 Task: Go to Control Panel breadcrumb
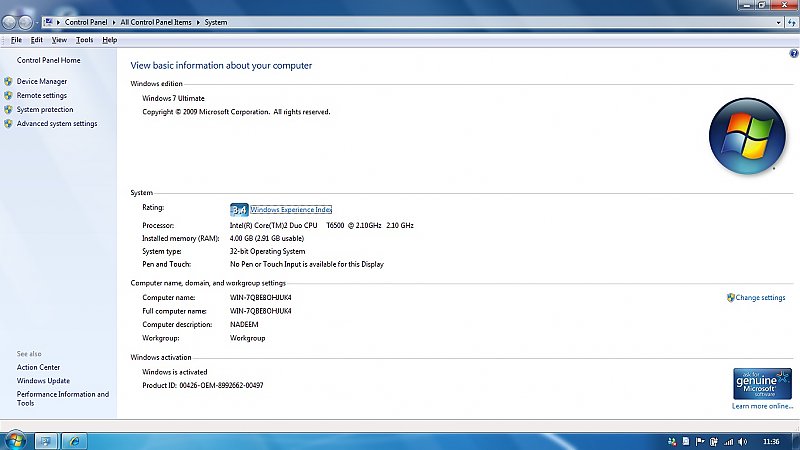pyautogui.click(x=86, y=22)
